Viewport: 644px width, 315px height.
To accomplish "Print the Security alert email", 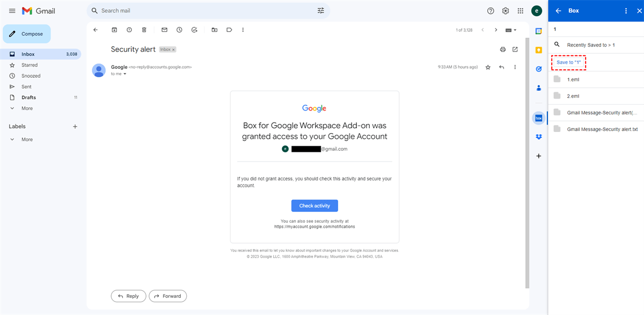I will coord(503,49).
